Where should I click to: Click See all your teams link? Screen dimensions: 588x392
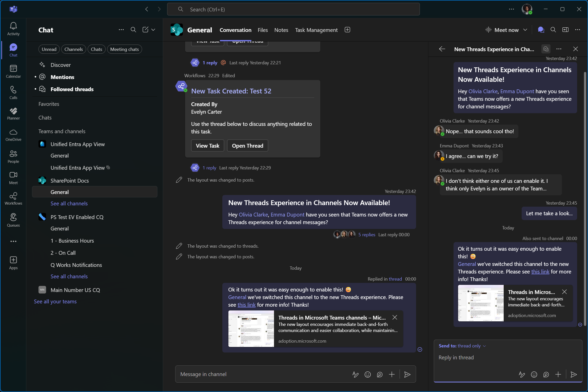[55, 301]
